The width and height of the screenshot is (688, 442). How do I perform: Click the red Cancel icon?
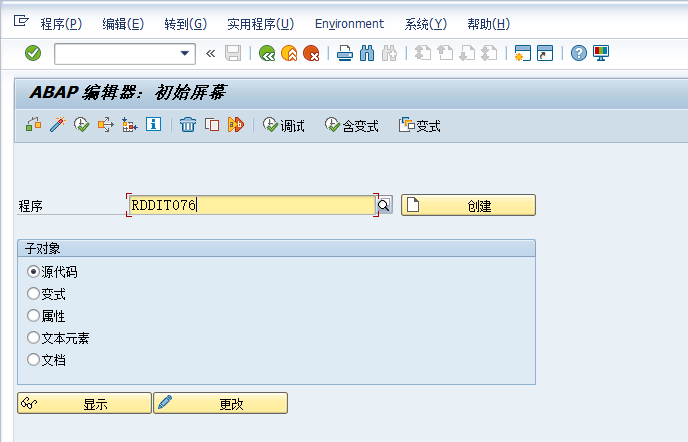coord(312,54)
